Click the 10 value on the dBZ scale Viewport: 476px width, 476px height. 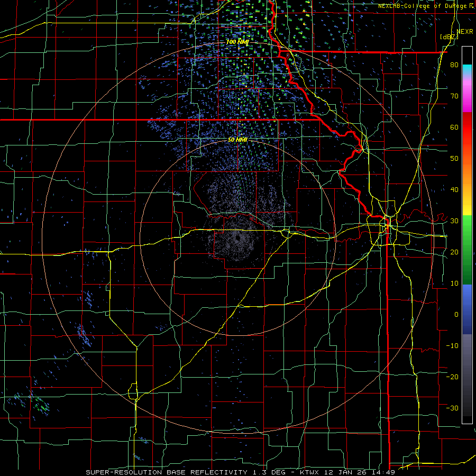point(454,283)
